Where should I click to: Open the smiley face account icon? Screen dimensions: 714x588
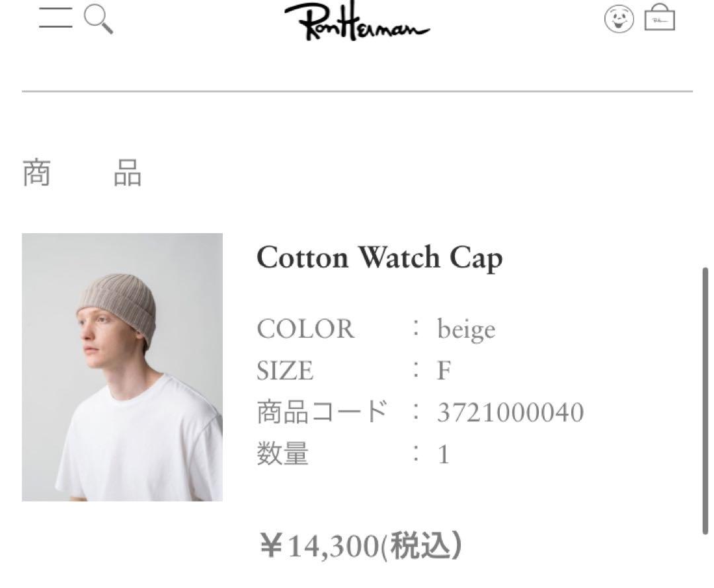tap(619, 18)
